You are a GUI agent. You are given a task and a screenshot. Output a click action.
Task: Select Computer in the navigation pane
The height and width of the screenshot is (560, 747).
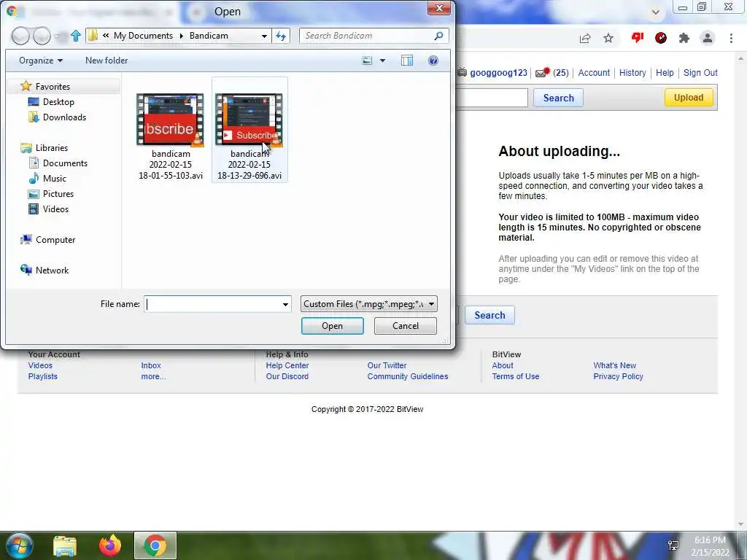coord(55,239)
